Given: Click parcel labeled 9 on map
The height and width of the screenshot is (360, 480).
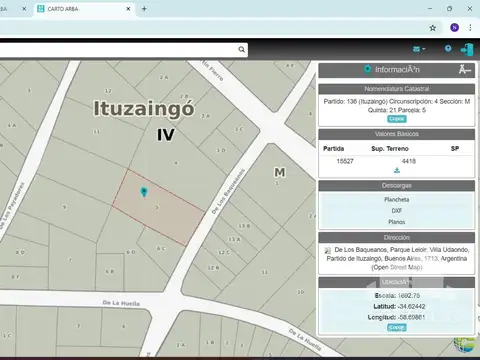Looking at the screenshot, I should (64, 207).
